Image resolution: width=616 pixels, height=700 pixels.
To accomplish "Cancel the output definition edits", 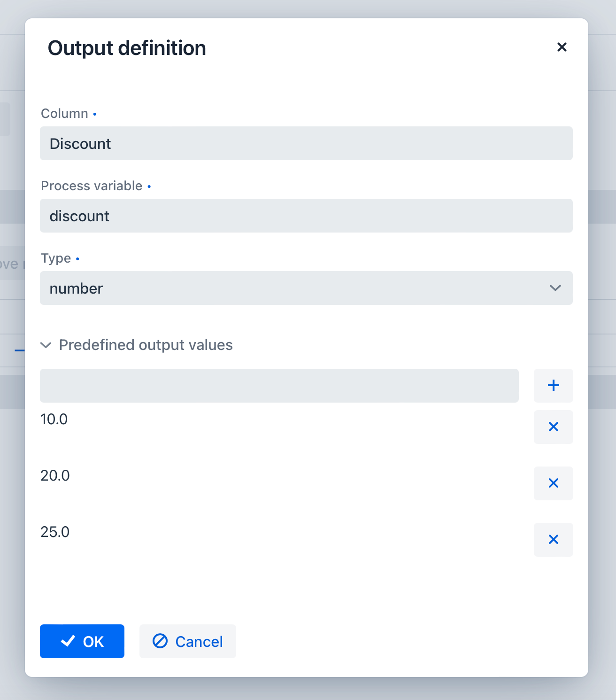I will point(187,641).
